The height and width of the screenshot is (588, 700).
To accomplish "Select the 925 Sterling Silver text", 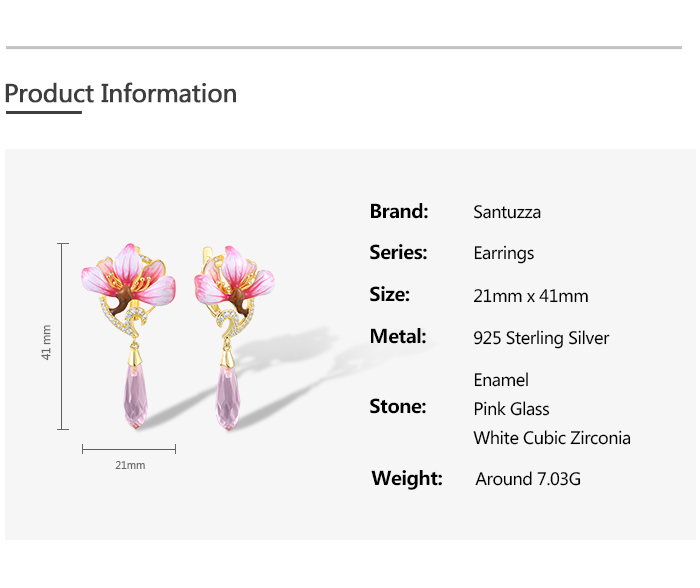I will pos(541,338).
